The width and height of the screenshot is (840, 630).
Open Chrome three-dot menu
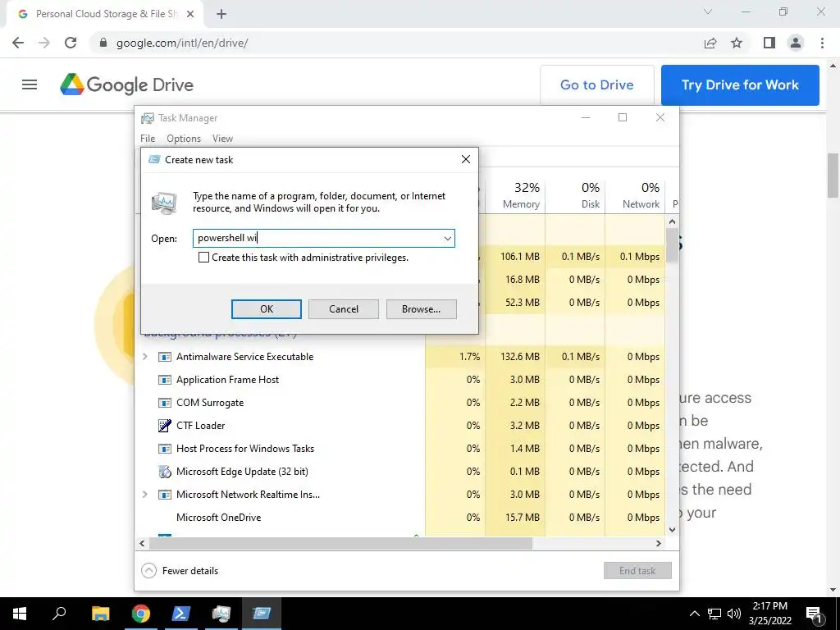click(822, 43)
